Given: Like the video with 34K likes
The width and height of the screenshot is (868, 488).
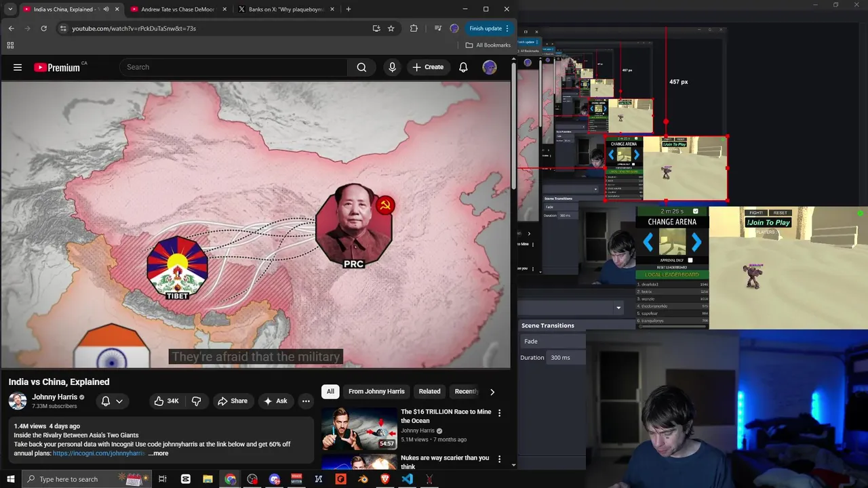Looking at the screenshot, I should [x=165, y=401].
